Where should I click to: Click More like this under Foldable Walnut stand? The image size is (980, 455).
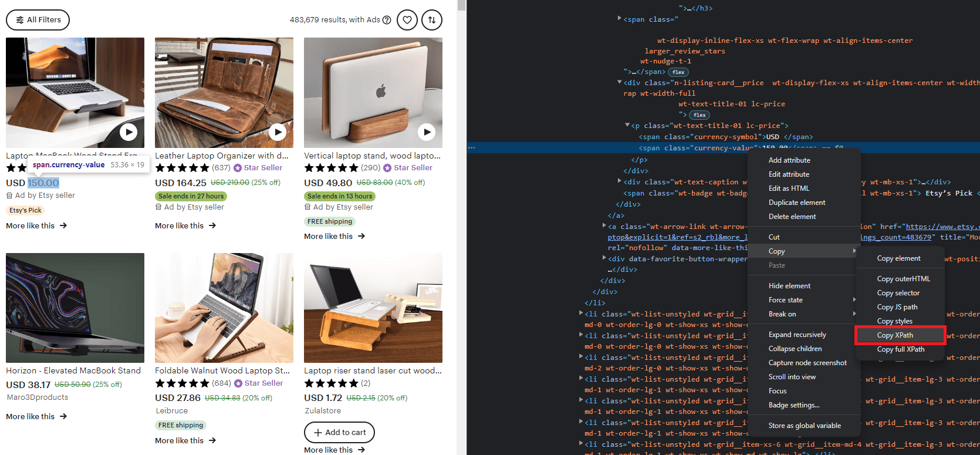click(x=185, y=440)
